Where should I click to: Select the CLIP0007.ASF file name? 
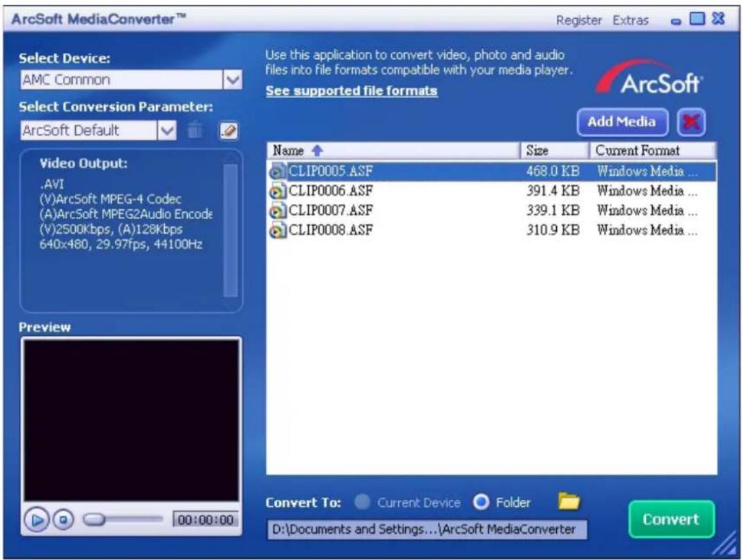(330, 211)
